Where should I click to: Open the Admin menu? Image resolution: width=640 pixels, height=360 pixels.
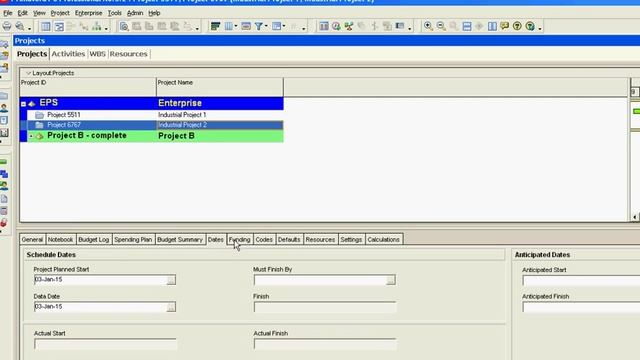135,13
